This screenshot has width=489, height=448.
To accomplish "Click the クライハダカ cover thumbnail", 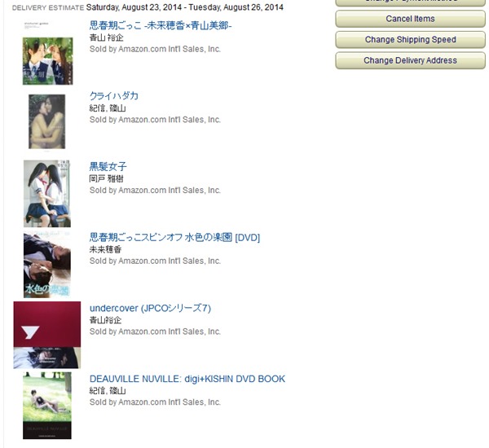I will [47, 121].
